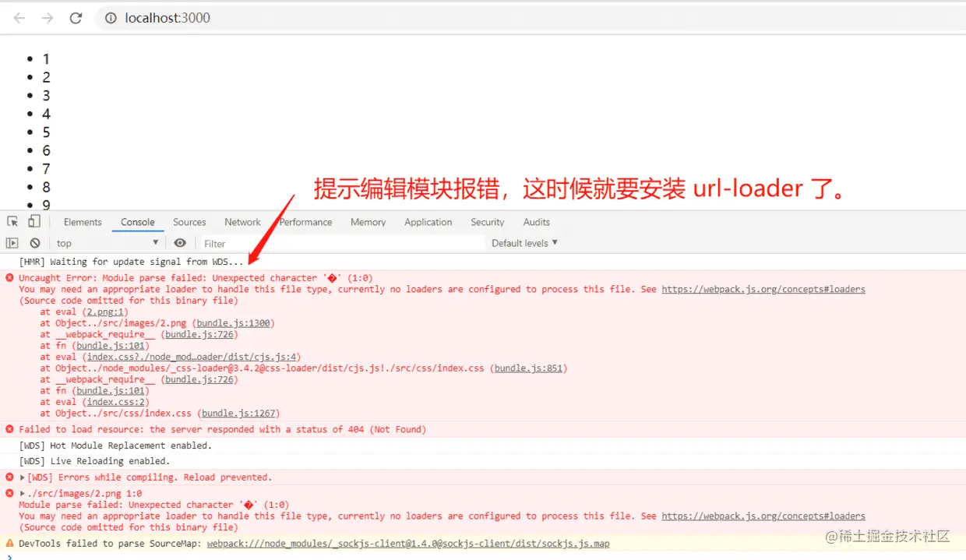Show the console sidebar icon

tap(12, 243)
